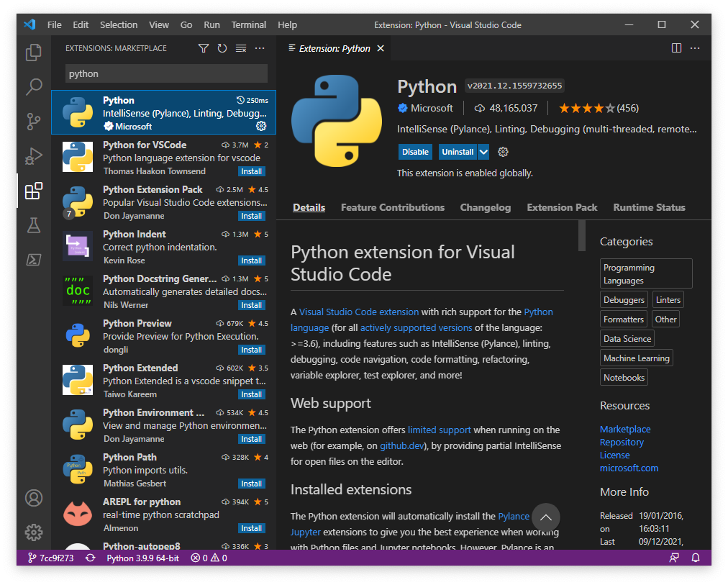Open the feedback icon in status bar

(x=674, y=558)
